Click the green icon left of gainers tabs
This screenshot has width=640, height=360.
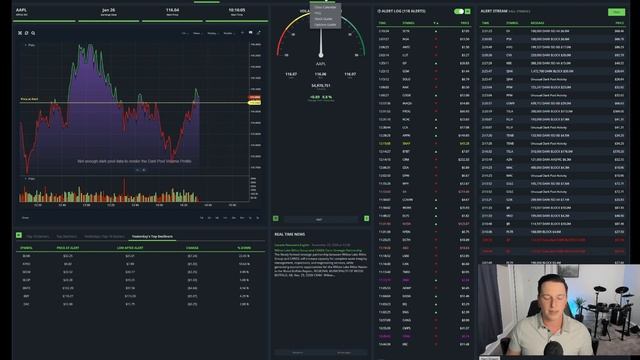[19, 235]
